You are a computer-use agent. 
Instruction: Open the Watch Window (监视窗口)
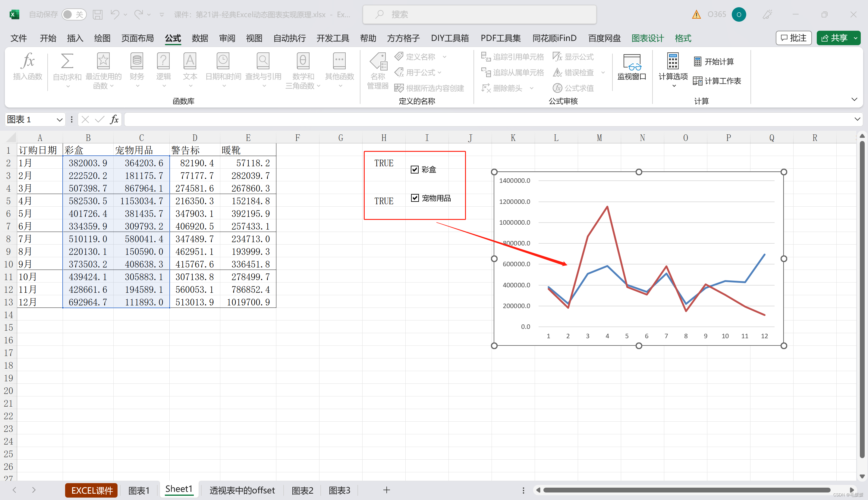[x=632, y=67]
